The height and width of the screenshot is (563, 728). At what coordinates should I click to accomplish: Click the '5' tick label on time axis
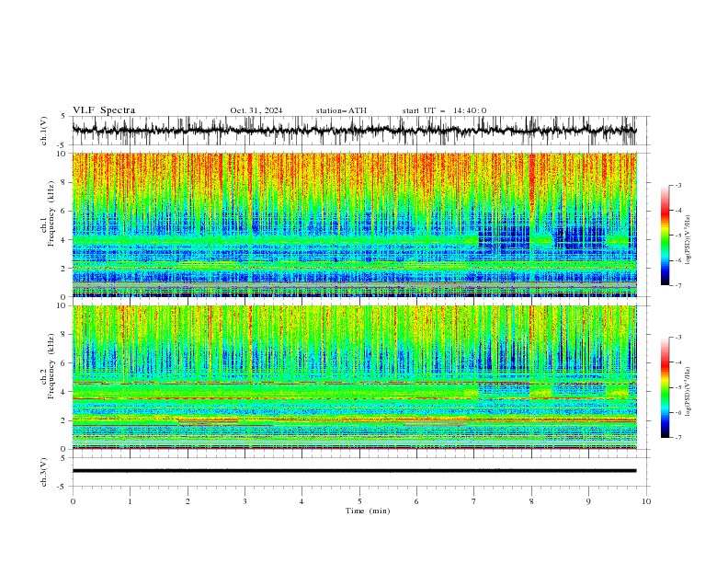[359, 501]
